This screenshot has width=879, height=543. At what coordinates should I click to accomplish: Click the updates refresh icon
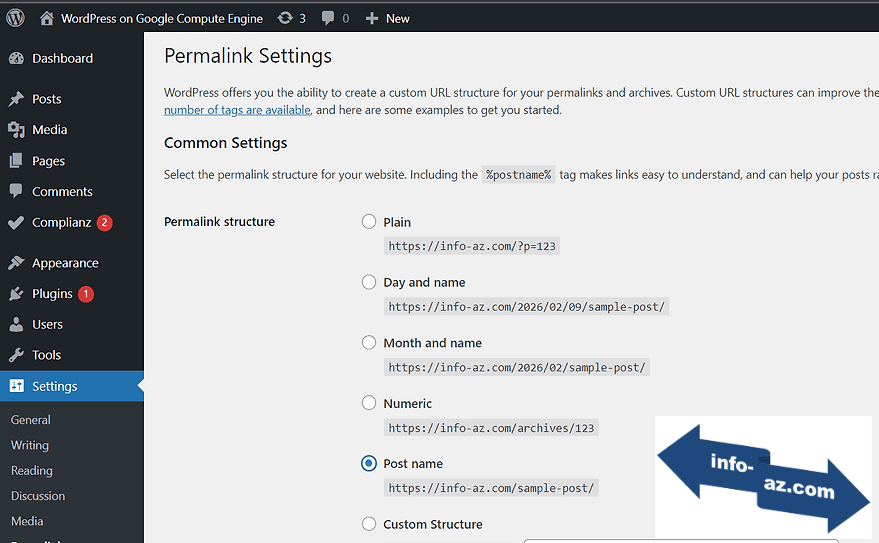tap(285, 18)
